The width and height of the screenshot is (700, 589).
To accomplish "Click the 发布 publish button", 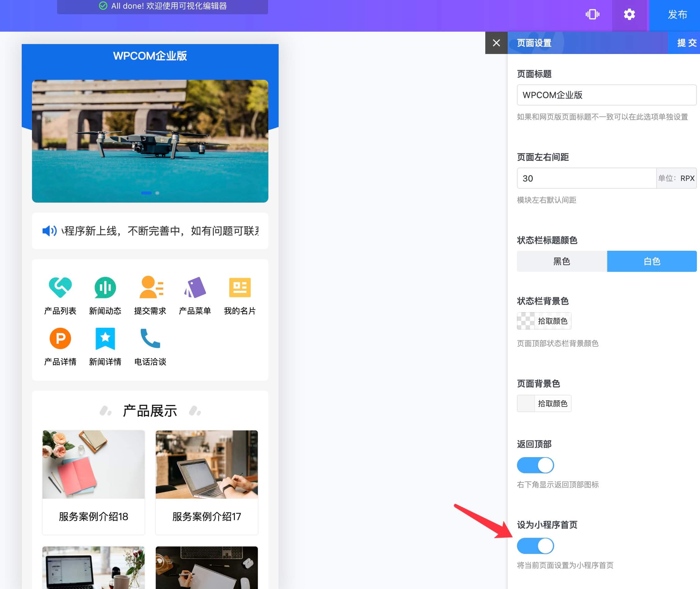I will click(x=677, y=15).
